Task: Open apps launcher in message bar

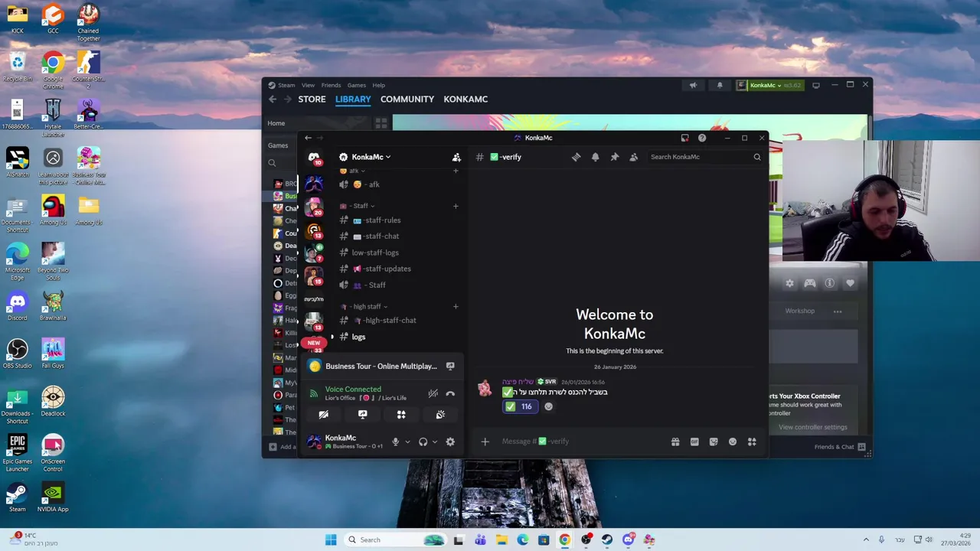Action: pos(752,442)
